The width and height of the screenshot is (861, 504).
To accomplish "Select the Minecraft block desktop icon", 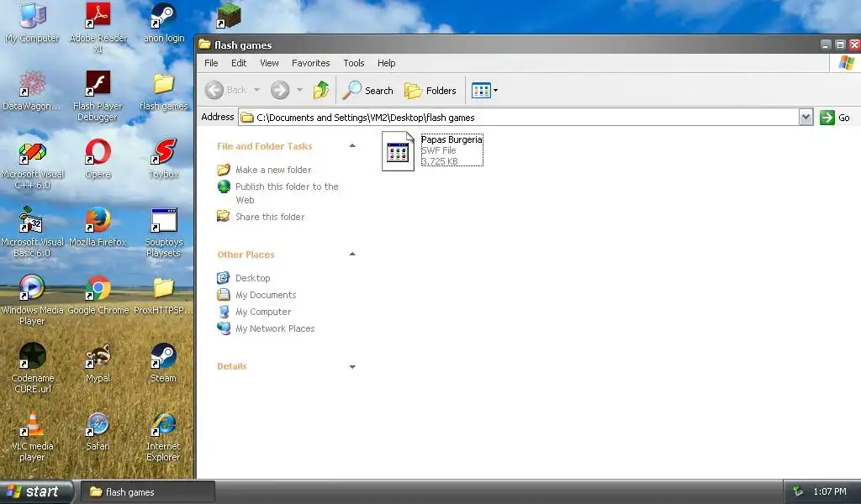I will [x=229, y=15].
